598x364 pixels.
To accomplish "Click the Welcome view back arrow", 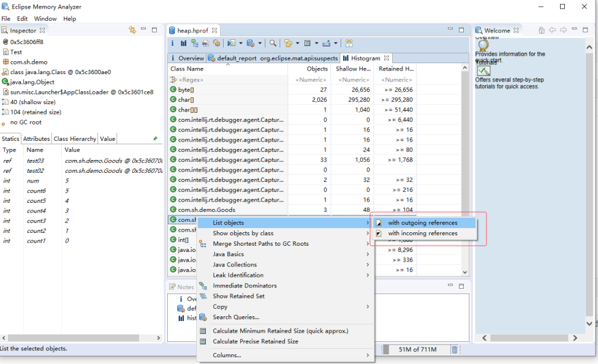I will [x=552, y=30].
